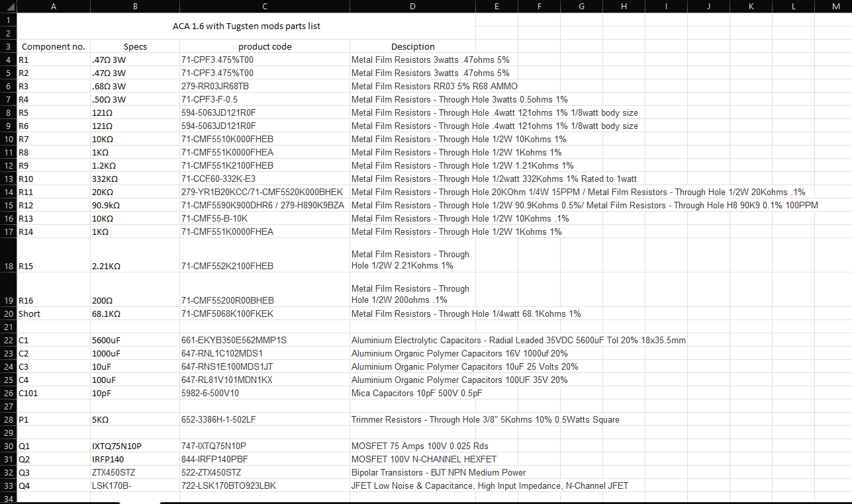Click product code '71-CMF55200R00BHEB'
The width and height of the screenshot is (852, 504).
[x=265, y=290]
